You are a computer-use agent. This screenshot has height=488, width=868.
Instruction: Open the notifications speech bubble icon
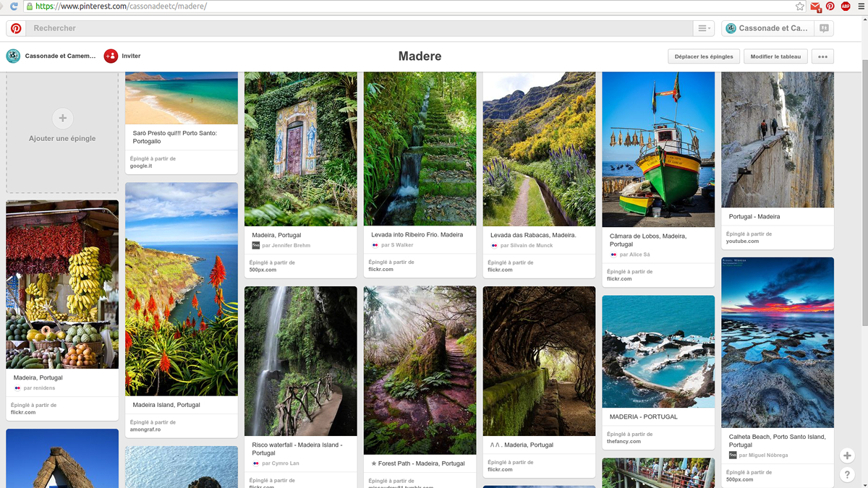[x=823, y=28]
